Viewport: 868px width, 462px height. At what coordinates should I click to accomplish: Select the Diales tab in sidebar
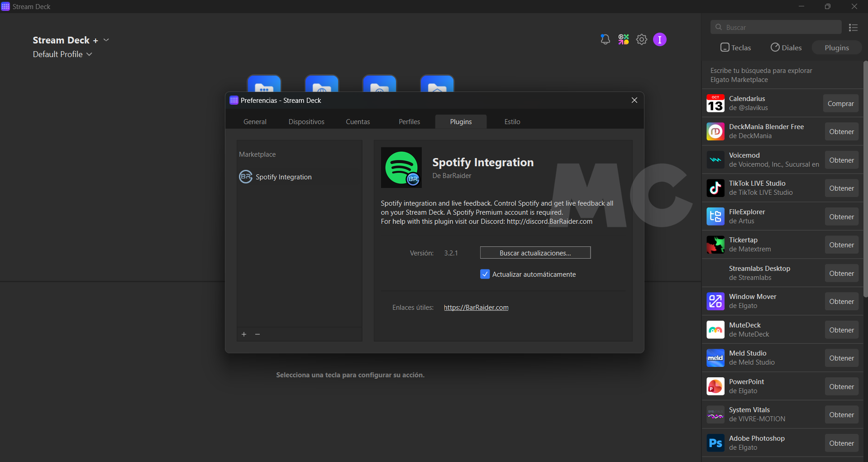pyautogui.click(x=786, y=48)
